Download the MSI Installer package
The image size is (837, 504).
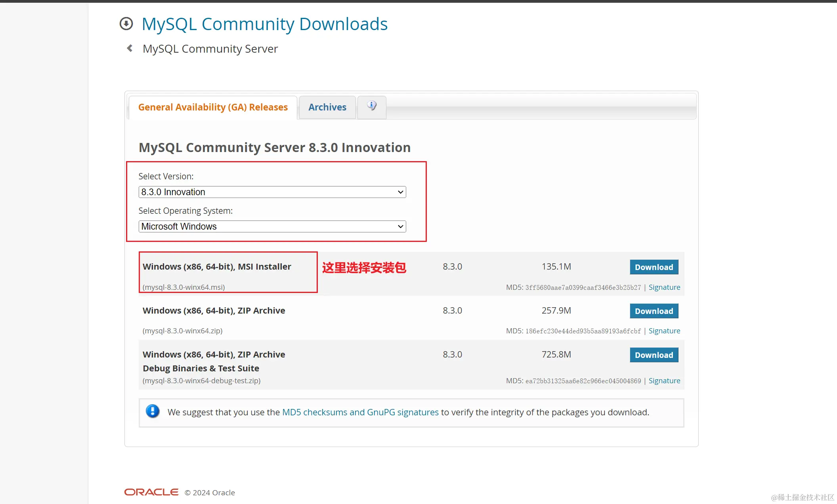(654, 267)
